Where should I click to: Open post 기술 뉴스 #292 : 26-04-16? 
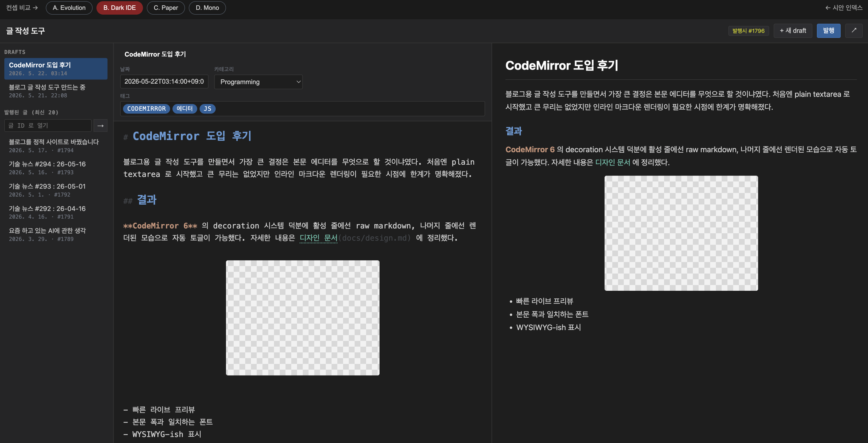(x=56, y=212)
